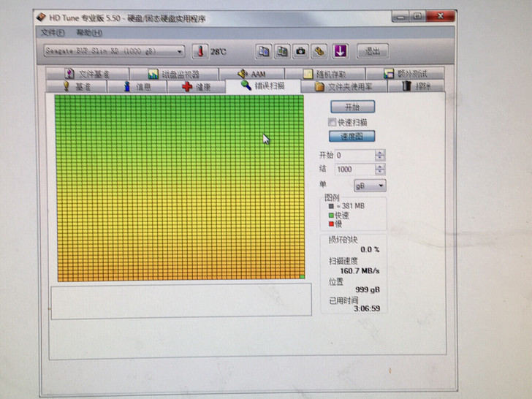Switch to the 基准 benchmark tab

pyautogui.click(x=77, y=86)
